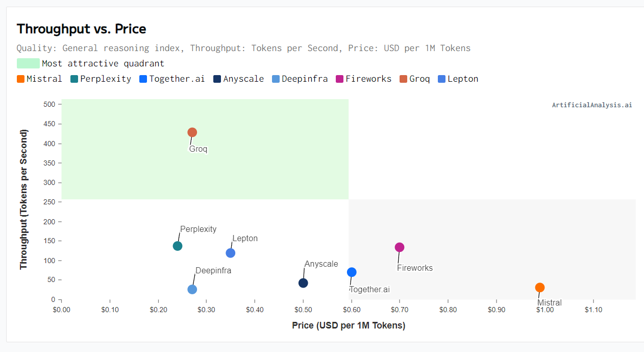Toggle Lepton legend entry
The width and height of the screenshot is (644, 352).
coord(458,79)
